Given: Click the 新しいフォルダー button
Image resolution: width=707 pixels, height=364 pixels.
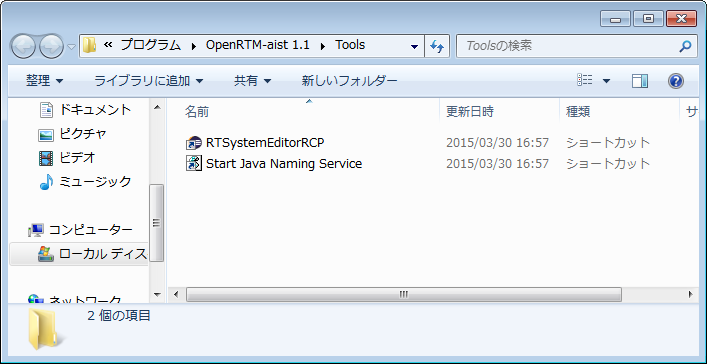Looking at the screenshot, I should coord(349,81).
